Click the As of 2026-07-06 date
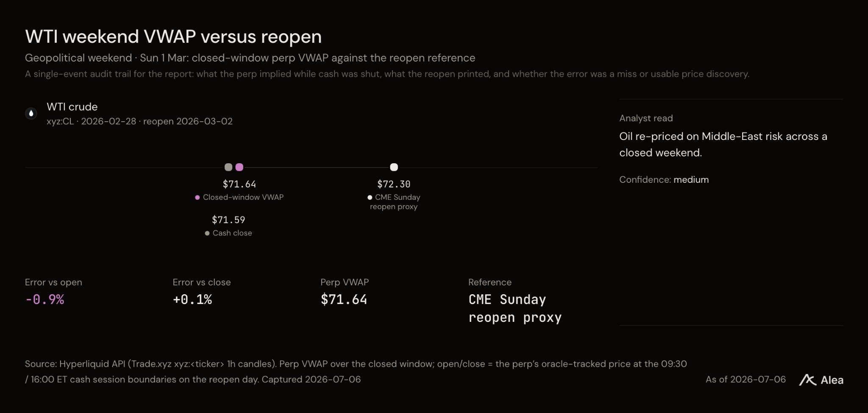Viewport: 868px width, 413px height. click(746, 380)
